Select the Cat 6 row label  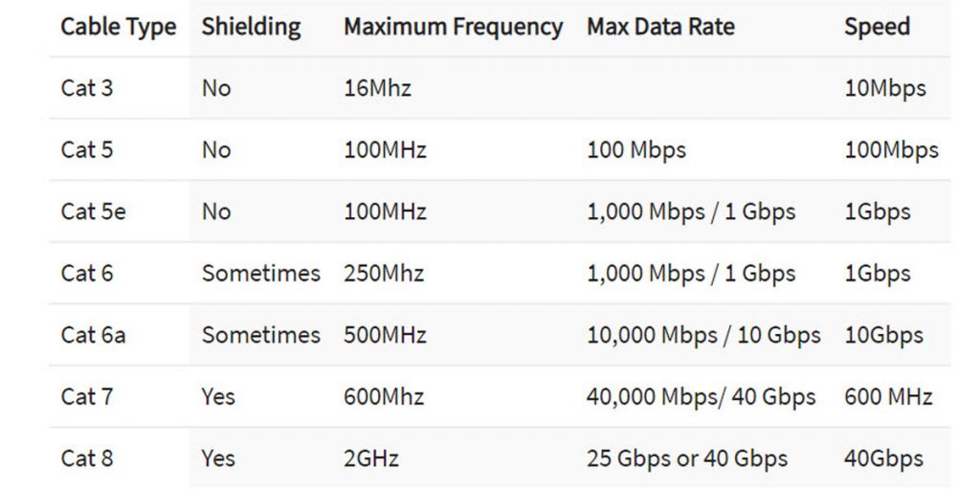click(87, 273)
